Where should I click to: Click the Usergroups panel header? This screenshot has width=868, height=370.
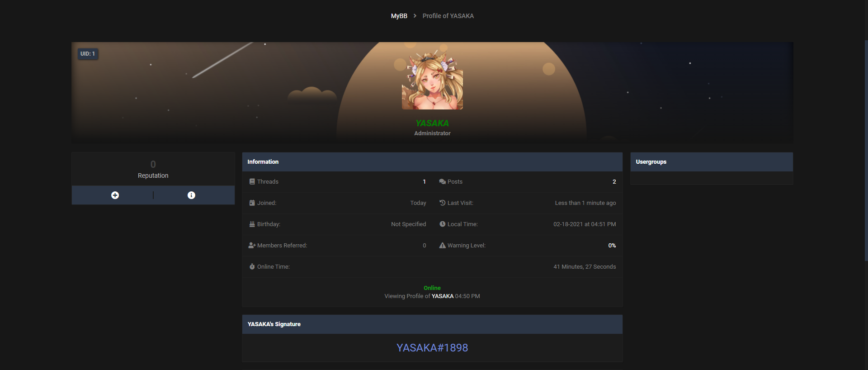(x=712, y=162)
